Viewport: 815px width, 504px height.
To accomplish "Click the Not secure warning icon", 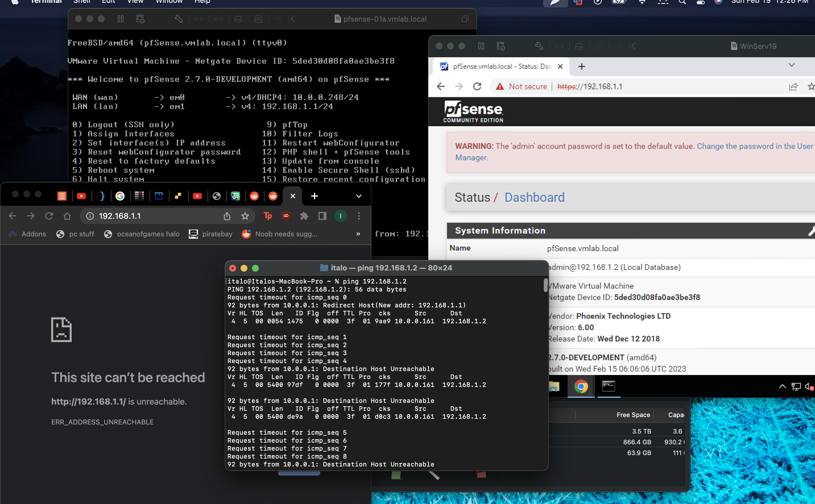I will tap(499, 87).
